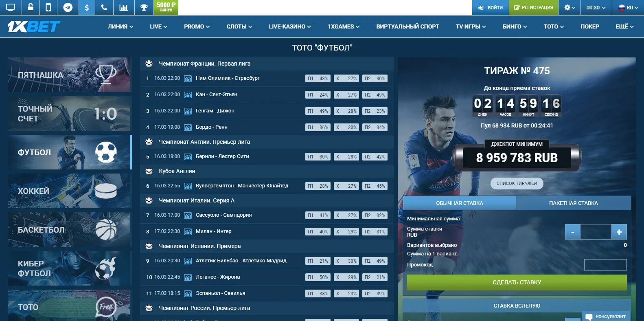Expand the ЛИНИЯ menu

120,26
